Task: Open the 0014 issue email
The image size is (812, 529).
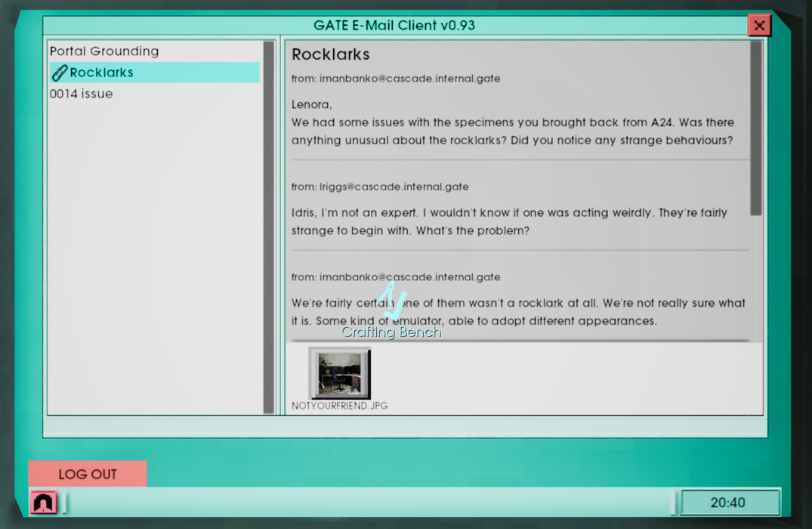Action: (81, 94)
